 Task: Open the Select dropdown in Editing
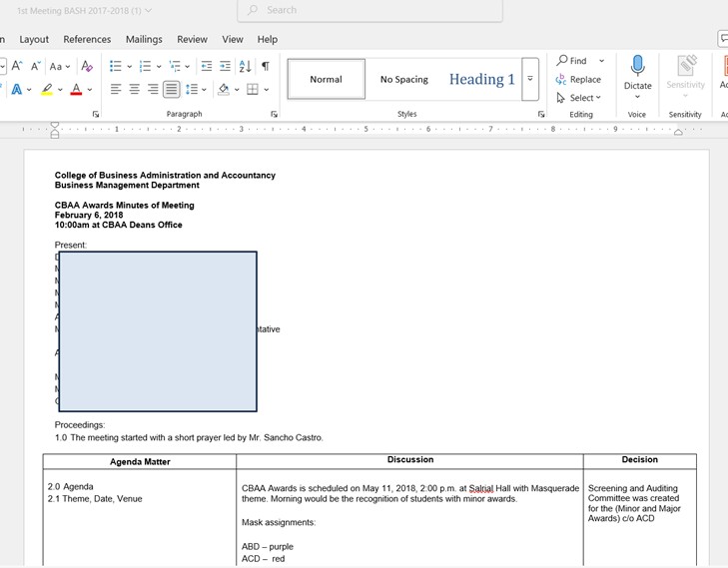pos(580,98)
